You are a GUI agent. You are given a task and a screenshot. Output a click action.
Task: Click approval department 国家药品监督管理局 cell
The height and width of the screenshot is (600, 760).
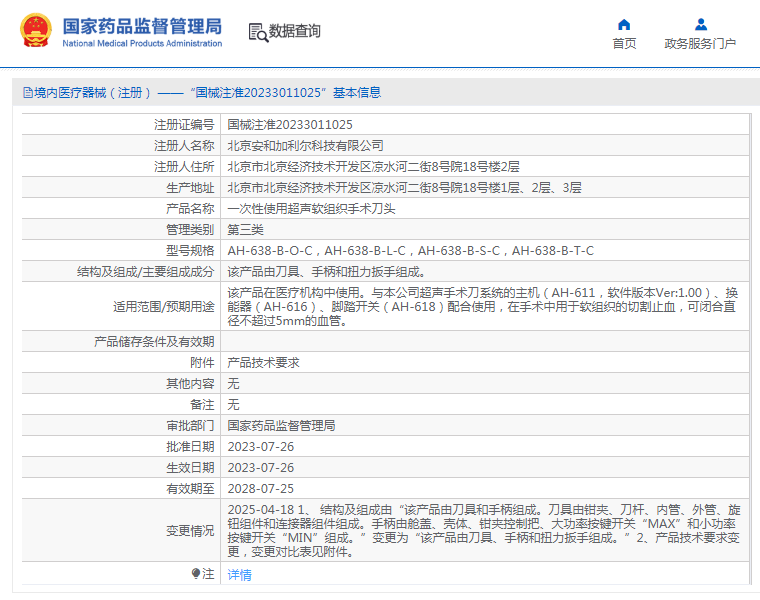(281, 426)
